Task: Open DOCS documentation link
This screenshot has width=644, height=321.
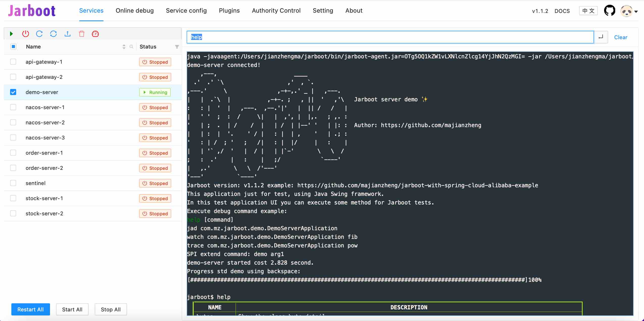Action: [x=562, y=11]
